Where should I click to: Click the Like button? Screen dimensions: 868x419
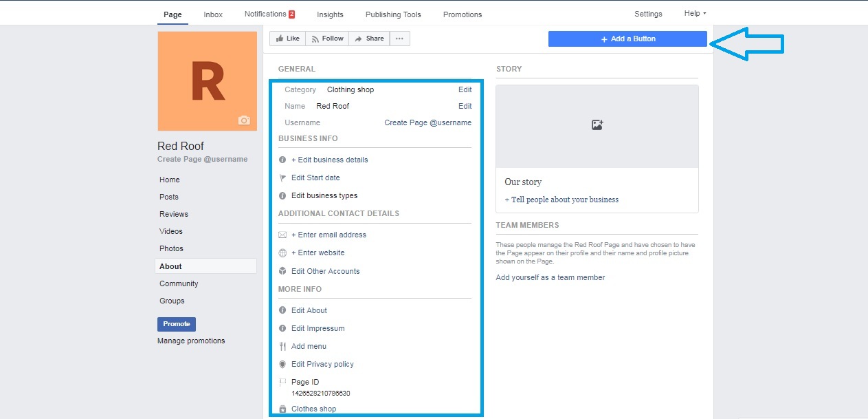coord(287,39)
